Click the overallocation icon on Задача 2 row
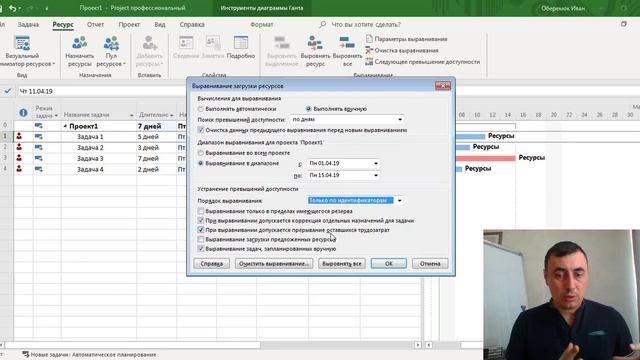 tap(19, 147)
